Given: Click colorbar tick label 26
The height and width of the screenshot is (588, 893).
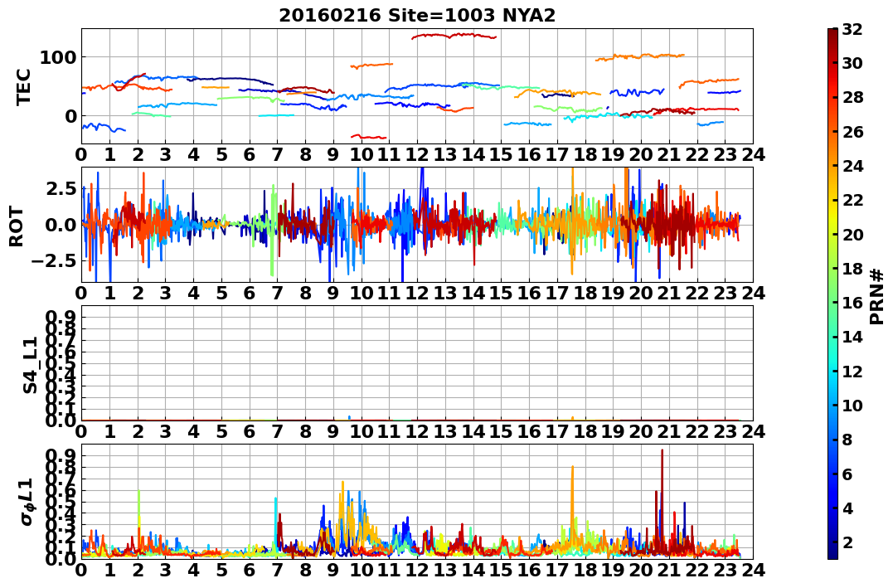Looking at the screenshot, I should point(852,132).
